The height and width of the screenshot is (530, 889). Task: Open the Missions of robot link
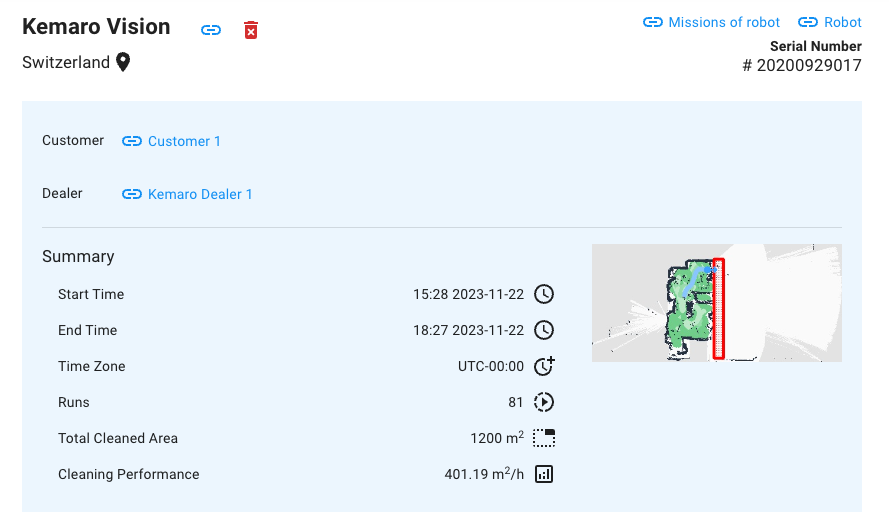(712, 22)
